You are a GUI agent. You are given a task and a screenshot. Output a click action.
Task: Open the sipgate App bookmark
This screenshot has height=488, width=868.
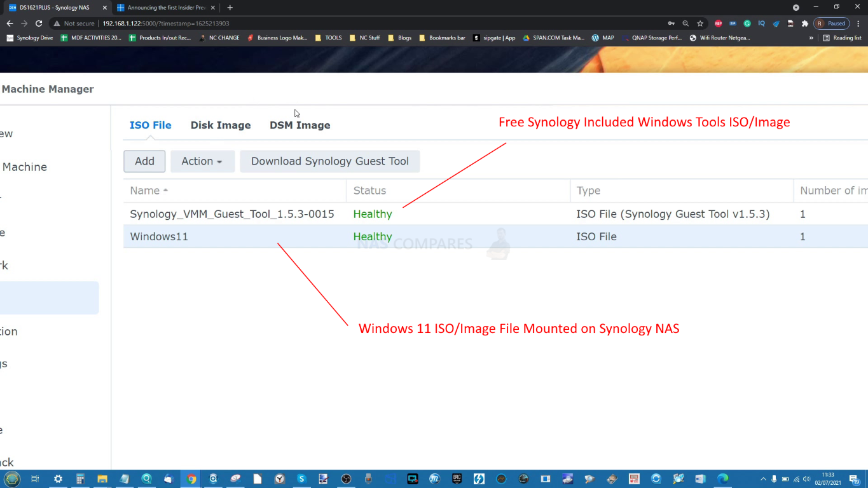click(x=494, y=38)
